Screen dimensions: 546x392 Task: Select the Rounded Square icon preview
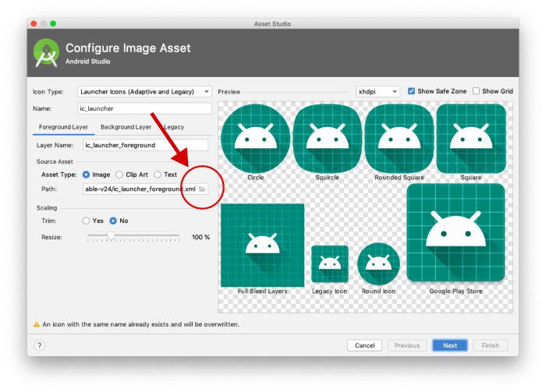[399, 139]
